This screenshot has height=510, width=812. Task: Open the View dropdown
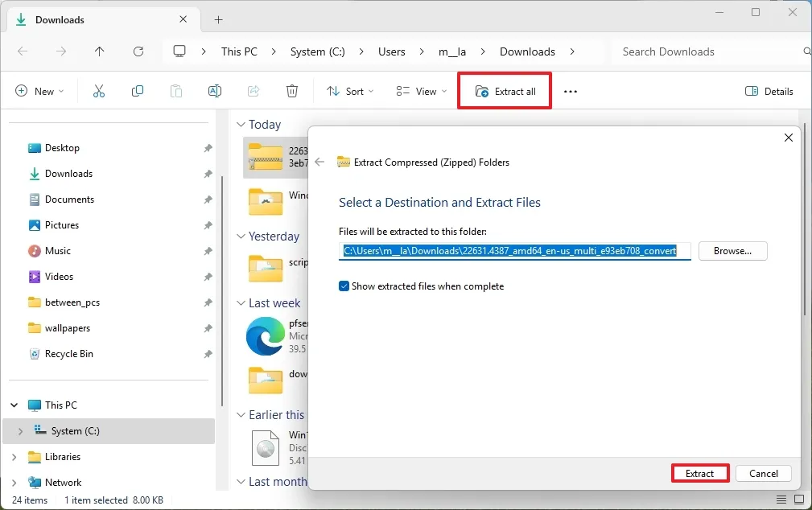pos(420,91)
